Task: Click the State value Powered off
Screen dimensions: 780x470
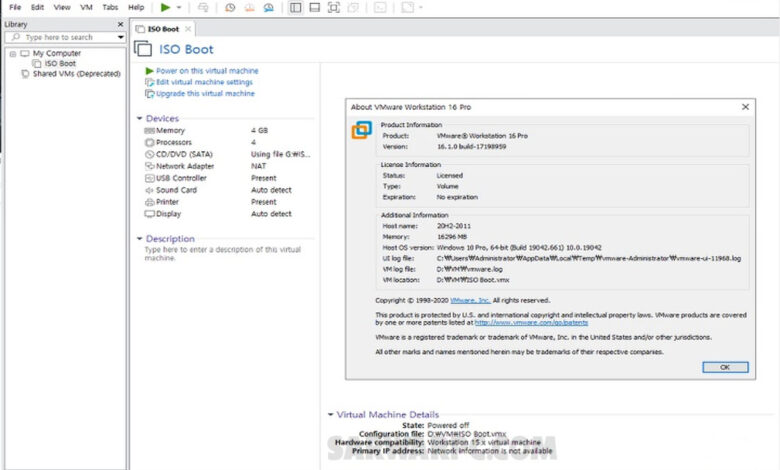Action: coord(448,425)
